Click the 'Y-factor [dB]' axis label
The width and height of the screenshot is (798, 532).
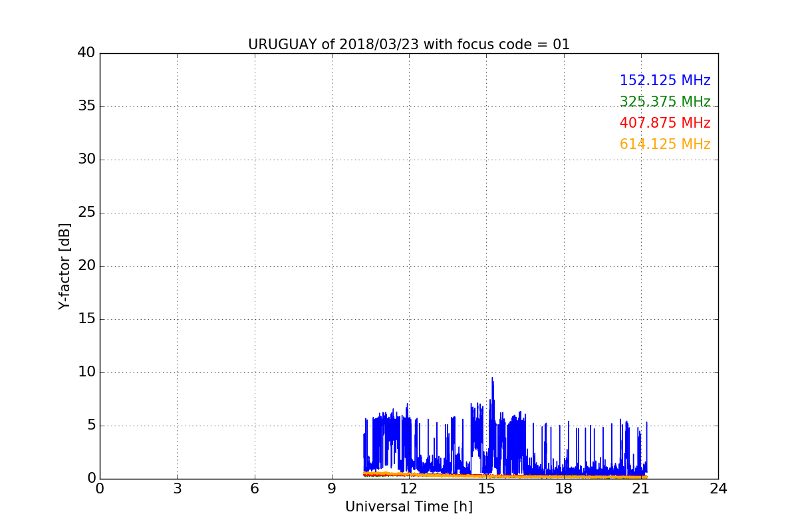[x=65, y=266]
